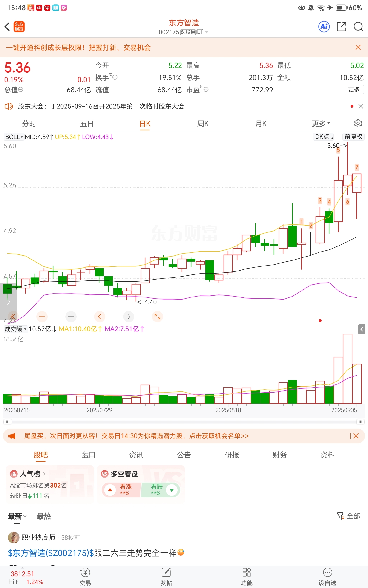
Task: Open the search magnifier icon
Action: pyautogui.click(x=358, y=26)
